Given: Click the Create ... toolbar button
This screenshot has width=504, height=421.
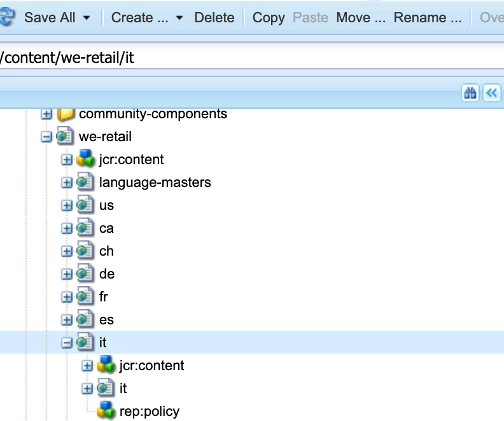Looking at the screenshot, I should point(140,17).
